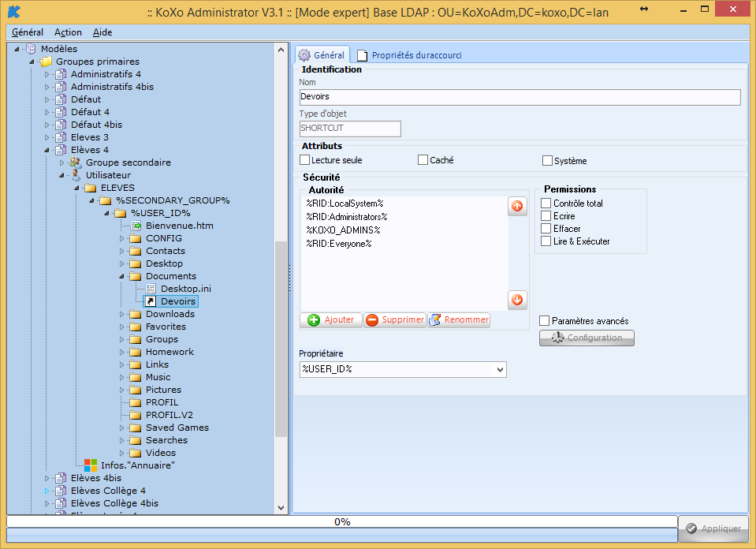Select %RID:Everyone% in the Autorité list
This screenshot has width=756, height=549.
click(x=339, y=244)
